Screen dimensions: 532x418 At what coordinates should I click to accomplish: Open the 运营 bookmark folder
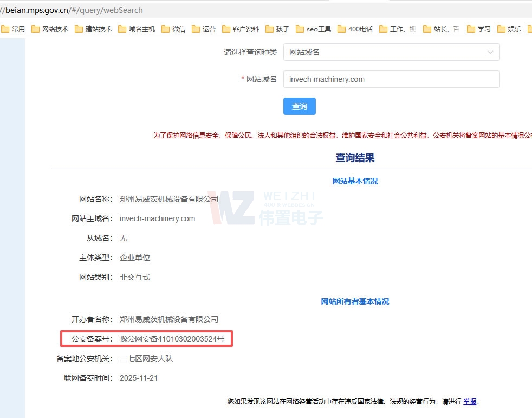(x=204, y=29)
